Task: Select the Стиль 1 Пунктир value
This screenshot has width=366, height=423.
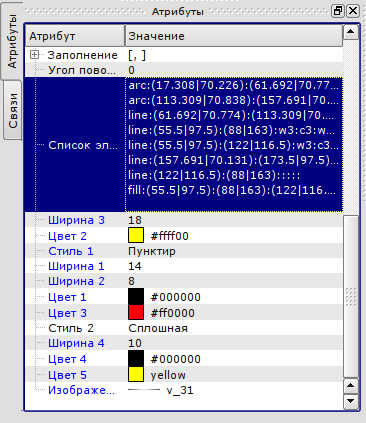Action: (152, 251)
